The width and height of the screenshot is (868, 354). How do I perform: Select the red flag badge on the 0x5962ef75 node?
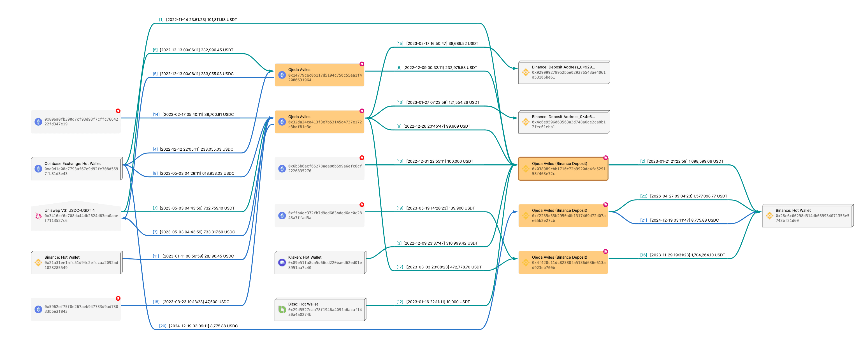pyautogui.click(x=118, y=298)
